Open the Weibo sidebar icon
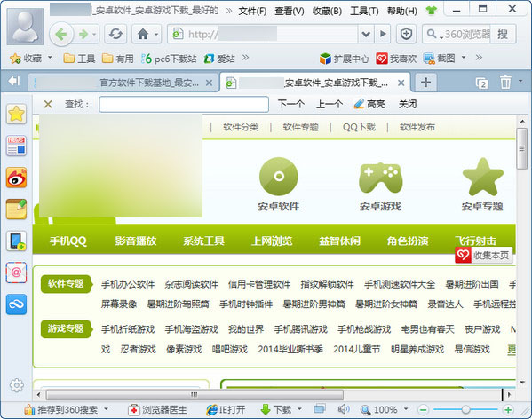The image size is (532, 419). (16, 178)
